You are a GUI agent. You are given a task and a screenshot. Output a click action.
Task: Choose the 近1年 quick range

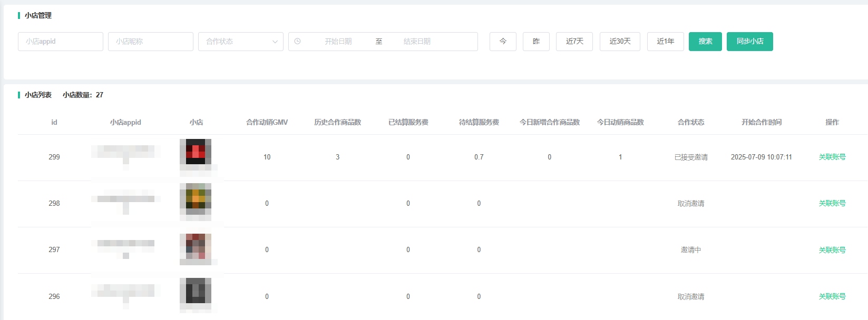click(665, 42)
